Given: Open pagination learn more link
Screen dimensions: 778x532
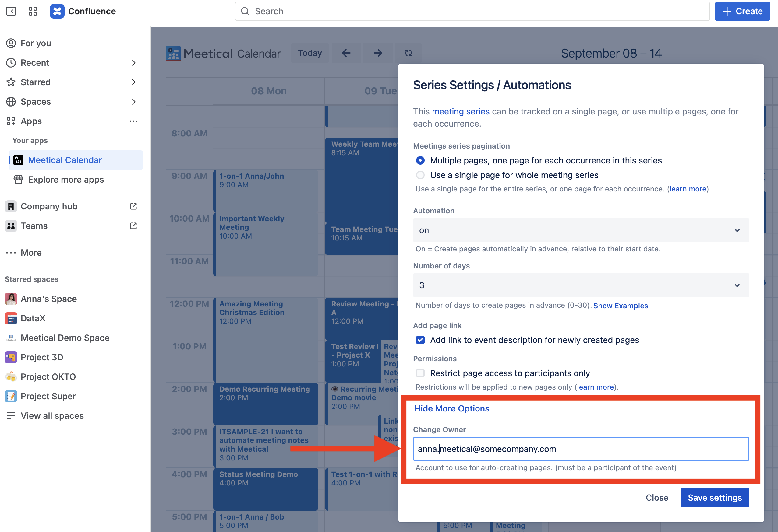Looking at the screenshot, I should point(688,189).
